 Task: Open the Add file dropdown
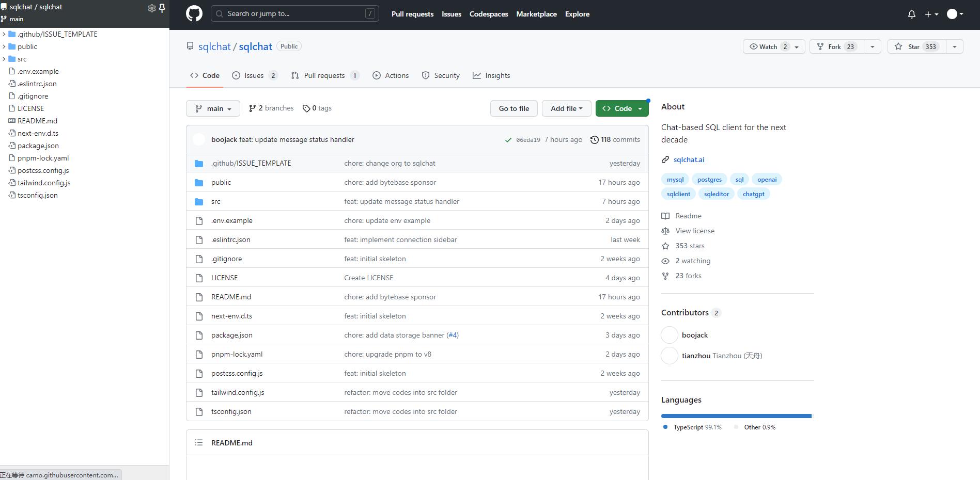[x=567, y=108]
